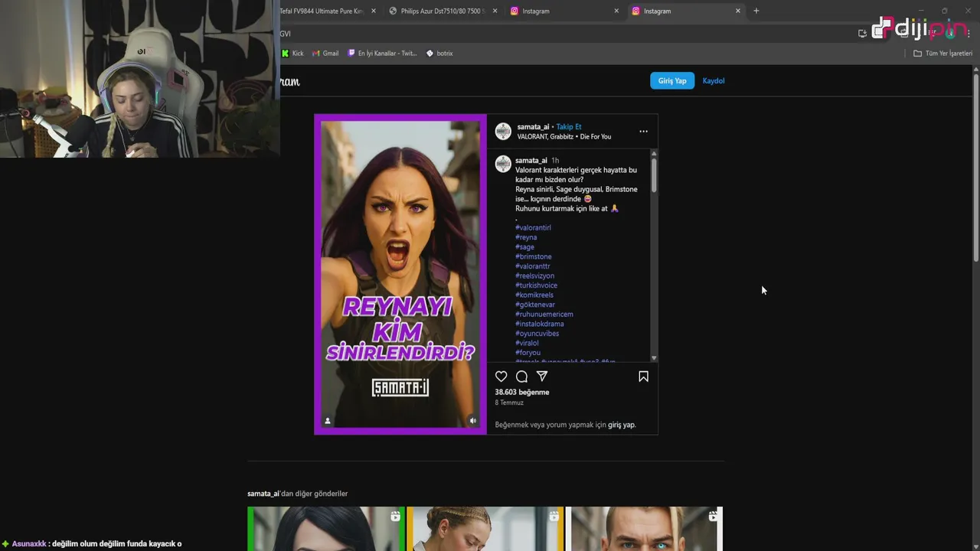Open the Gmail bookmark
This screenshot has height=551, width=980.
click(325, 54)
